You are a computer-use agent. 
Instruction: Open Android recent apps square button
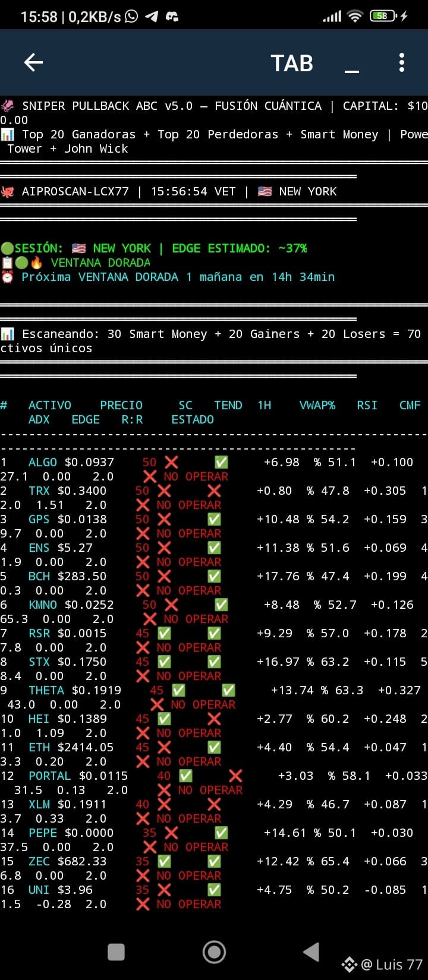(x=116, y=952)
